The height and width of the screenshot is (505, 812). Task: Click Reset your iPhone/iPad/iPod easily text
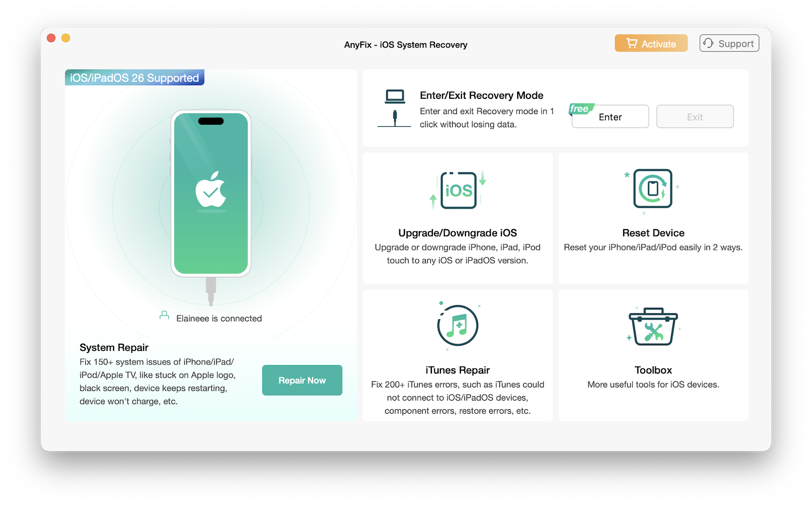pyautogui.click(x=653, y=247)
